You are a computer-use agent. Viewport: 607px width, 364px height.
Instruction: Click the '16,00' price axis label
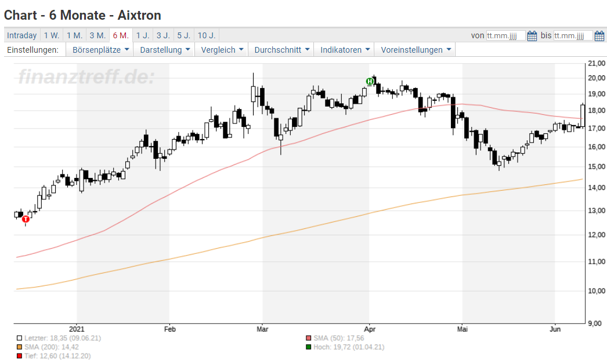pos(597,147)
